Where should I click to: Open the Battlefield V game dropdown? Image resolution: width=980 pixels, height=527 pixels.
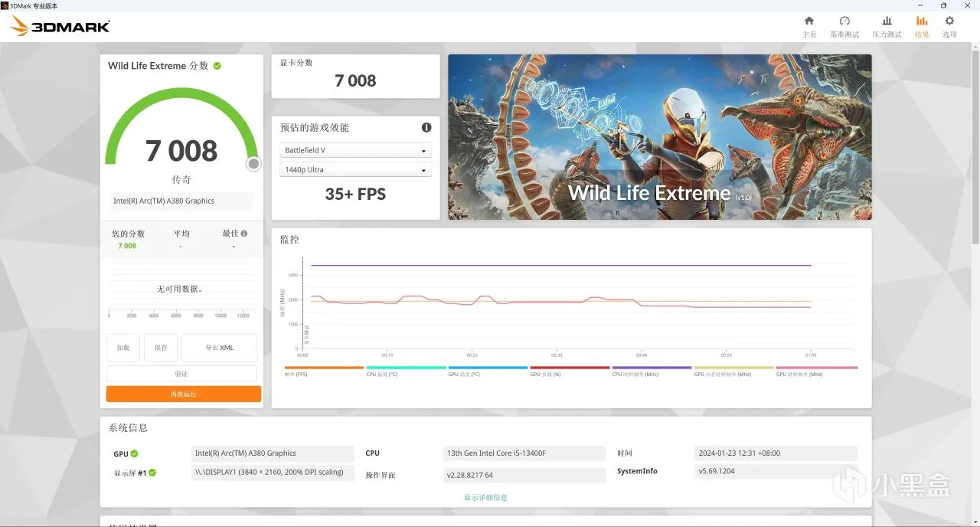355,151
